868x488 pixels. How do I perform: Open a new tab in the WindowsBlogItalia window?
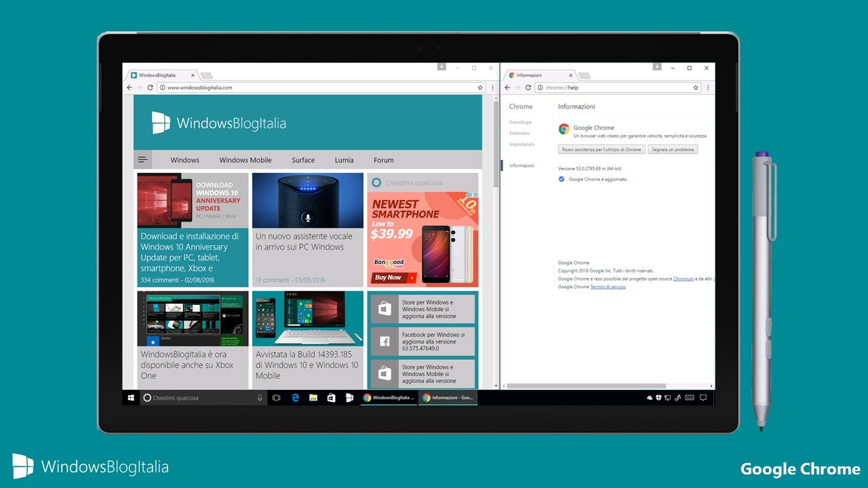pos(206,75)
